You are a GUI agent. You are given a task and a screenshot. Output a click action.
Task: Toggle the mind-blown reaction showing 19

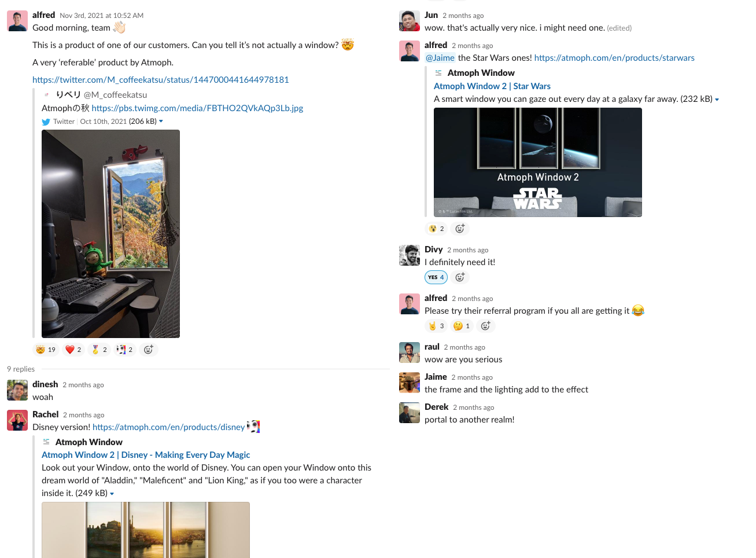[46, 350]
